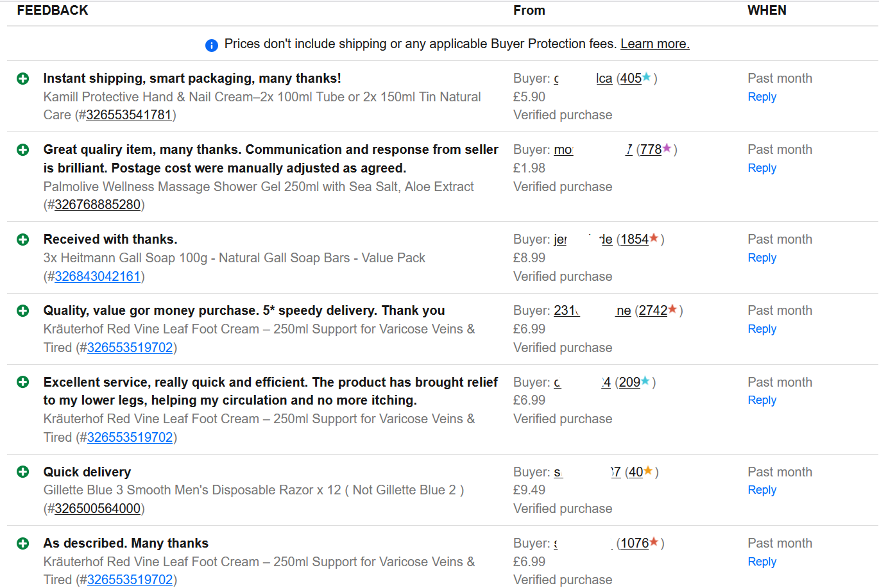879x588 pixels.
Task: Open buyer feedback score 1076
Action: coord(635,544)
